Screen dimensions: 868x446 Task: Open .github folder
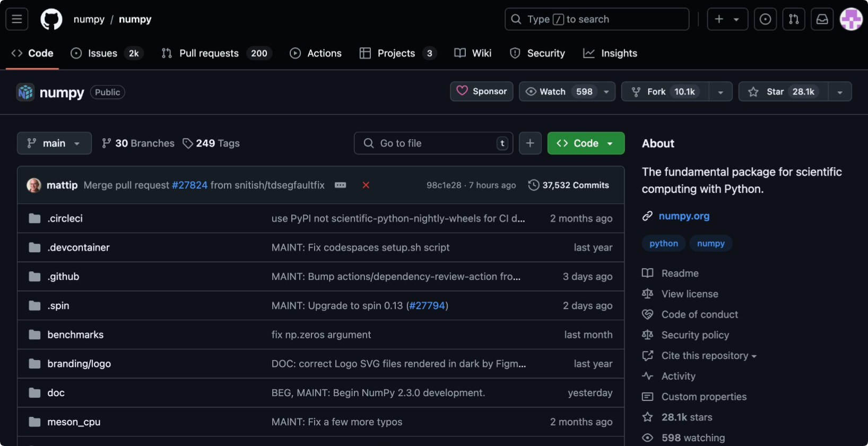tap(63, 277)
